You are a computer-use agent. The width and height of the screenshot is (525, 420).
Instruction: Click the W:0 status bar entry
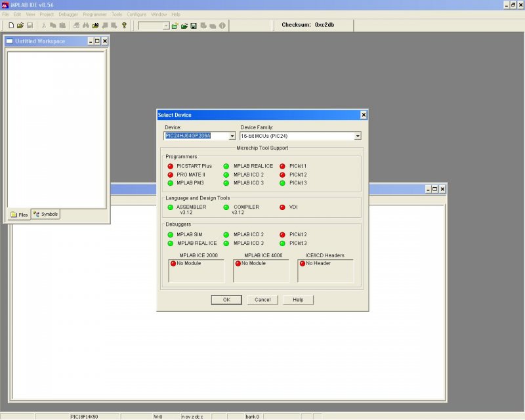[158, 417]
